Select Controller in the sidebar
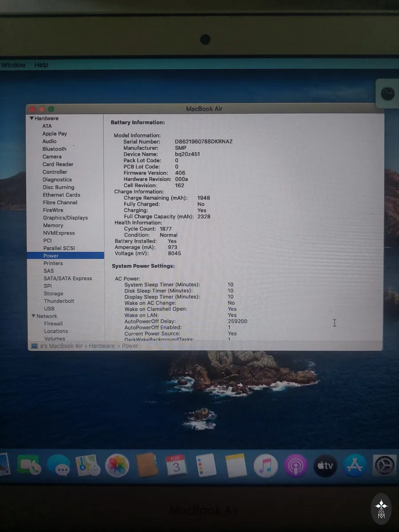 (55, 172)
